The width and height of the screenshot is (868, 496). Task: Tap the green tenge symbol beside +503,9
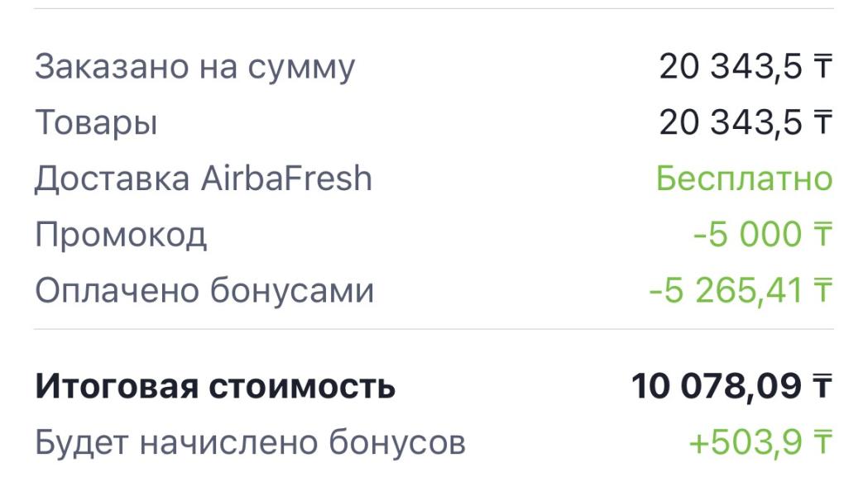tap(822, 442)
